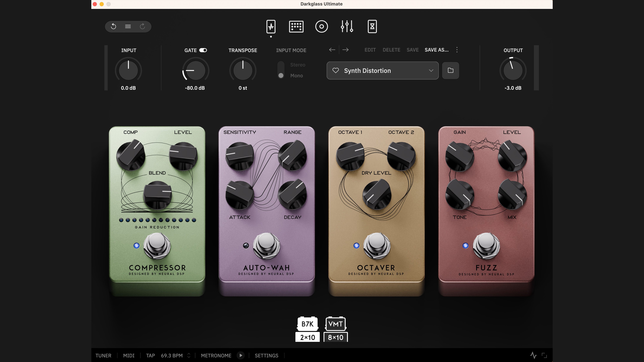The image size is (644, 362).
Task: Favorite the Synth Distortion preset
Action: (336, 70)
